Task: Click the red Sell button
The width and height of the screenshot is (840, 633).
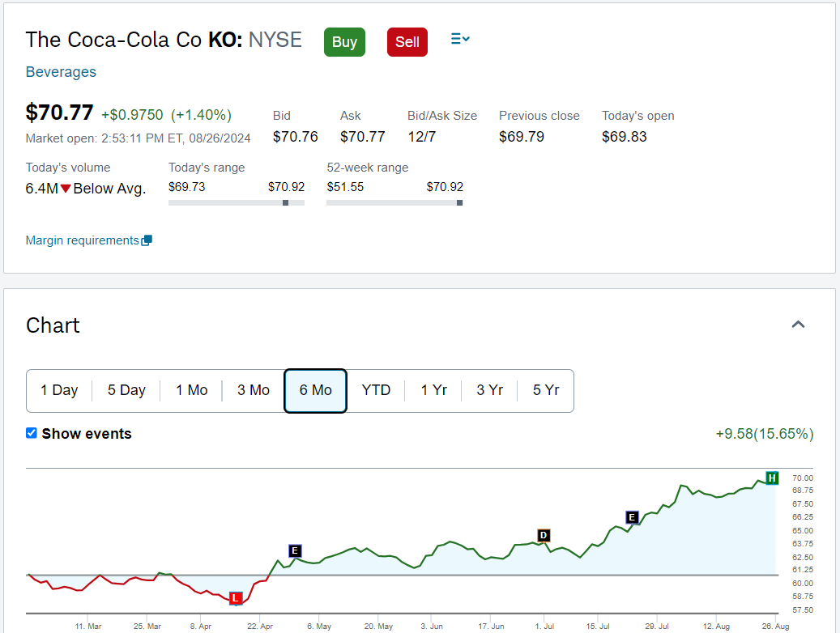Action: (407, 42)
